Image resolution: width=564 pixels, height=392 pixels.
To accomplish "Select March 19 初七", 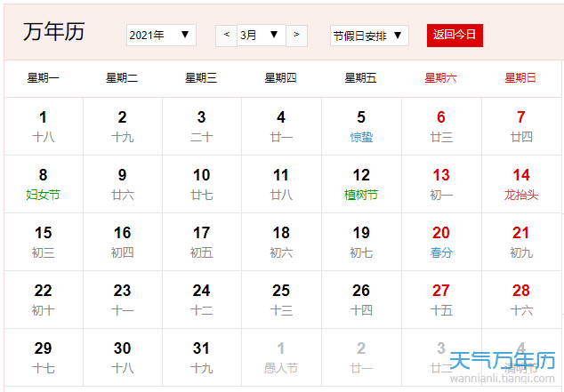I will click(361, 242).
